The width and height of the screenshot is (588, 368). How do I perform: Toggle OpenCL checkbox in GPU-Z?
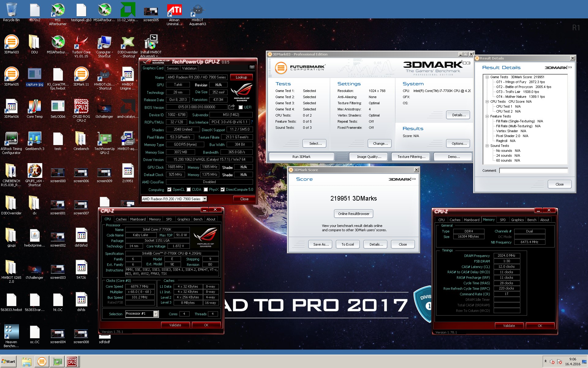169,190
